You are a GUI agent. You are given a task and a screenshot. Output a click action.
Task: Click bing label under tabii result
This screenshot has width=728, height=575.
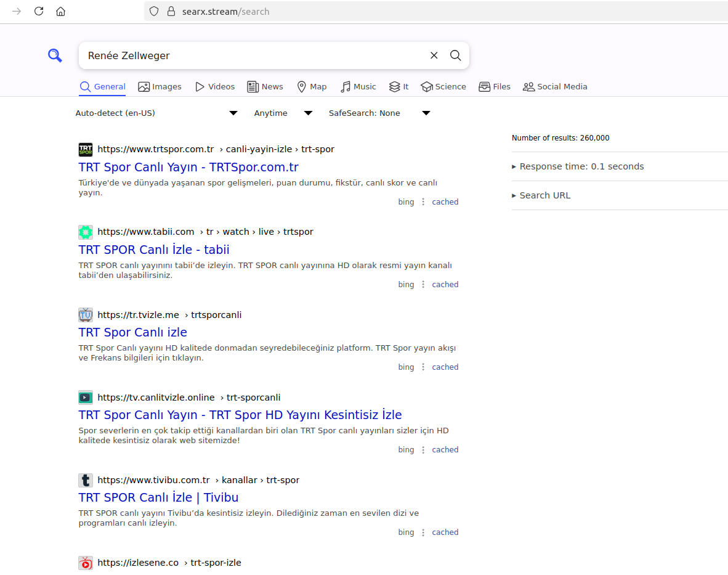click(406, 285)
